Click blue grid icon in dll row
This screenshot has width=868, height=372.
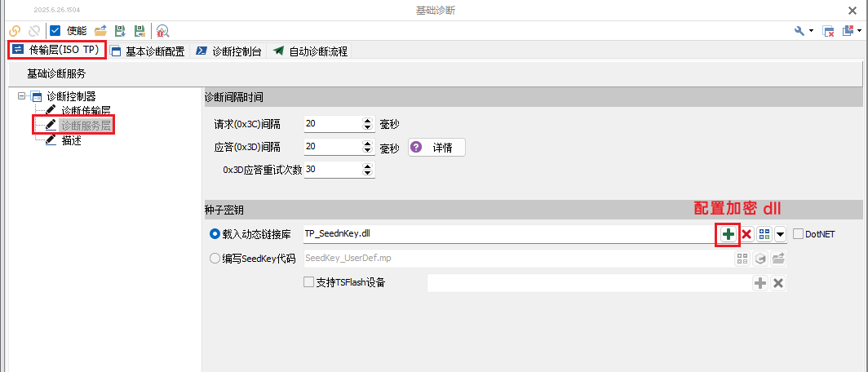tap(764, 234)
